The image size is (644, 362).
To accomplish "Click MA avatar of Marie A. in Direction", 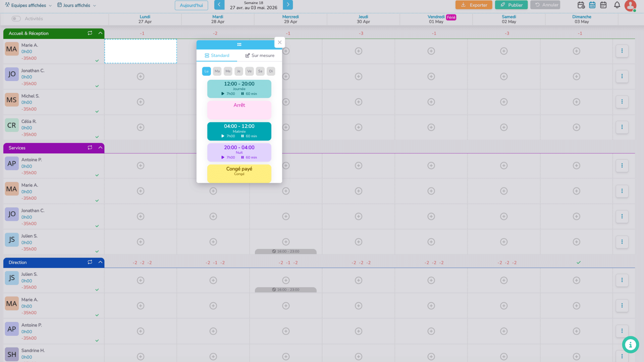I will point(12,304).
